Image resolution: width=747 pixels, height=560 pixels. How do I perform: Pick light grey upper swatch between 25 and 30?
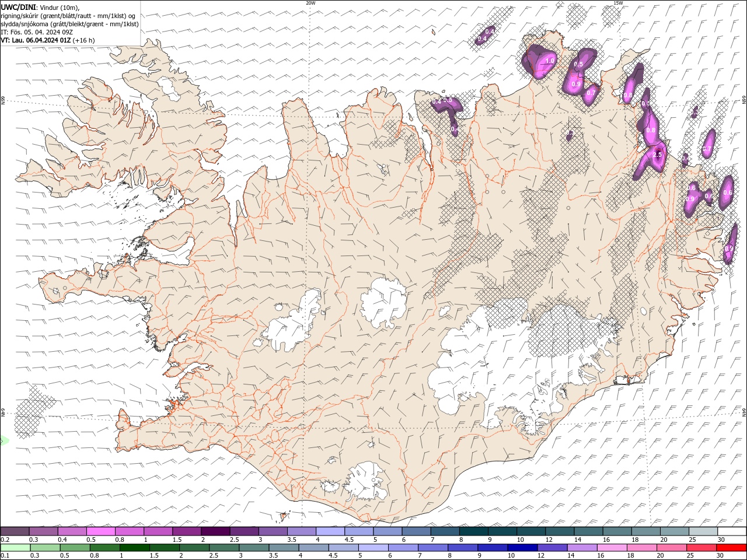[x=703, y=531]
